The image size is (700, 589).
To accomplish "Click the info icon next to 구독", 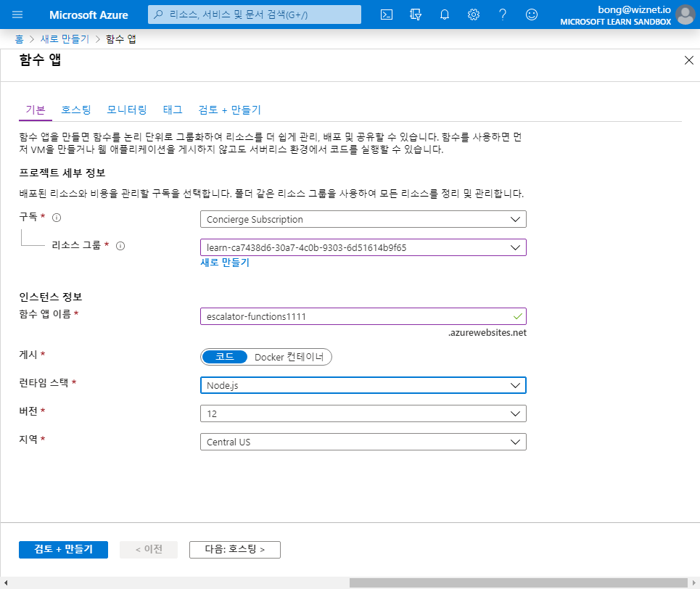I will 57,218.
